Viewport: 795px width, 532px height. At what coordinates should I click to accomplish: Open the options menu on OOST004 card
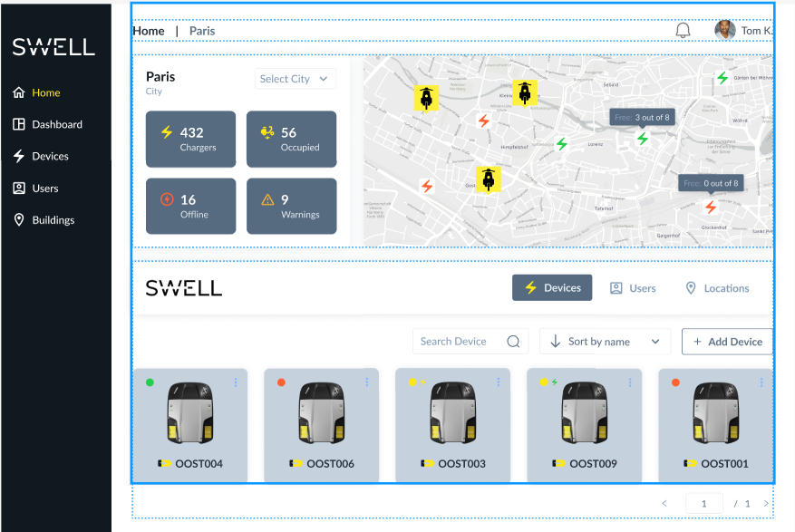236,382
